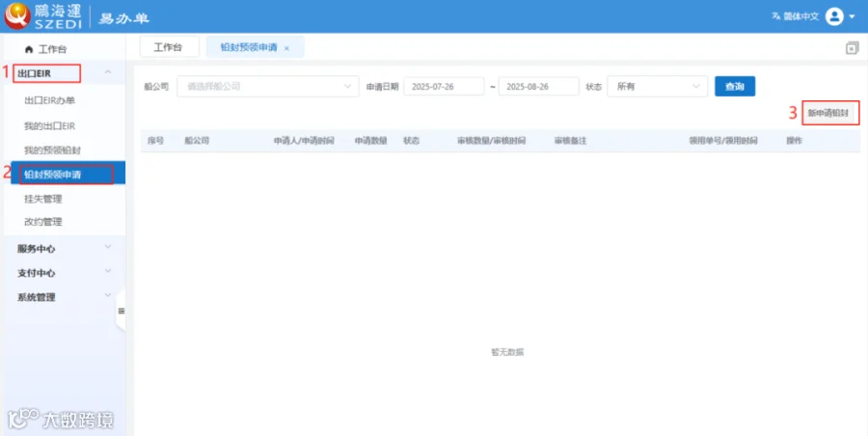868x436 pixels.
Task: Click the close-all-tabs icon at top right
Action: pos(852,48)
